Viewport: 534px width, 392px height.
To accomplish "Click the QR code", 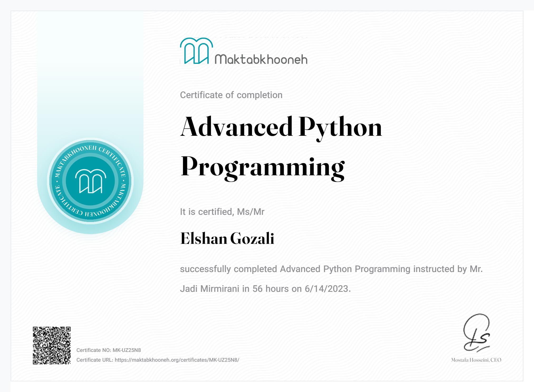I will pos(52,345).
